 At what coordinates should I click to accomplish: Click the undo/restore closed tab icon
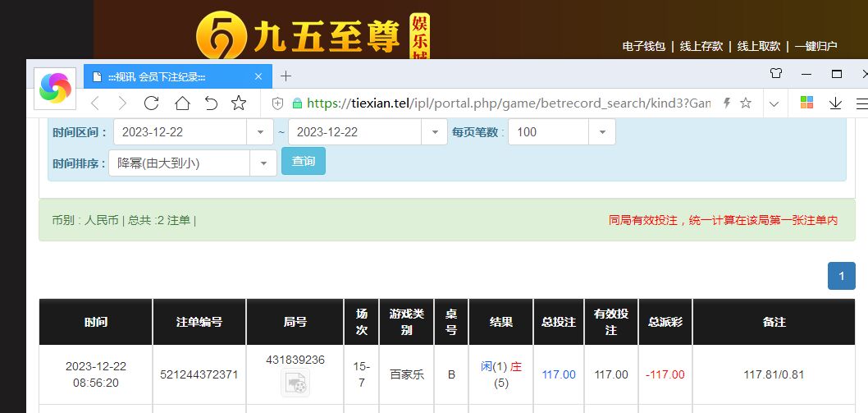click(211, 103)
